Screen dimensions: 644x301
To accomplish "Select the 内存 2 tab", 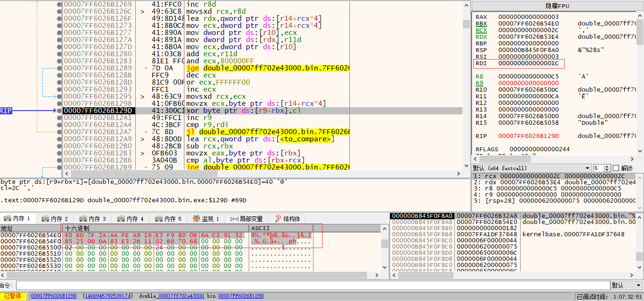I will click(55, 219).
